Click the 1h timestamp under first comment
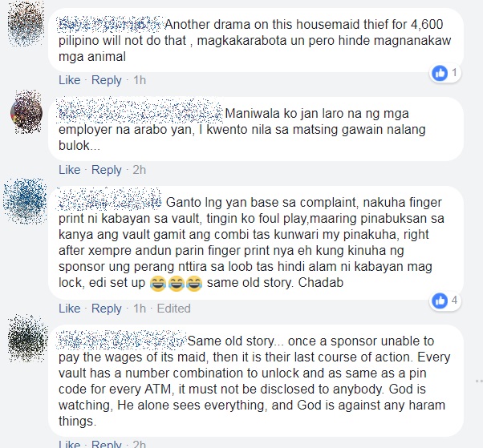This screenshot has width=483, height=448. click(x=140, y=80)
